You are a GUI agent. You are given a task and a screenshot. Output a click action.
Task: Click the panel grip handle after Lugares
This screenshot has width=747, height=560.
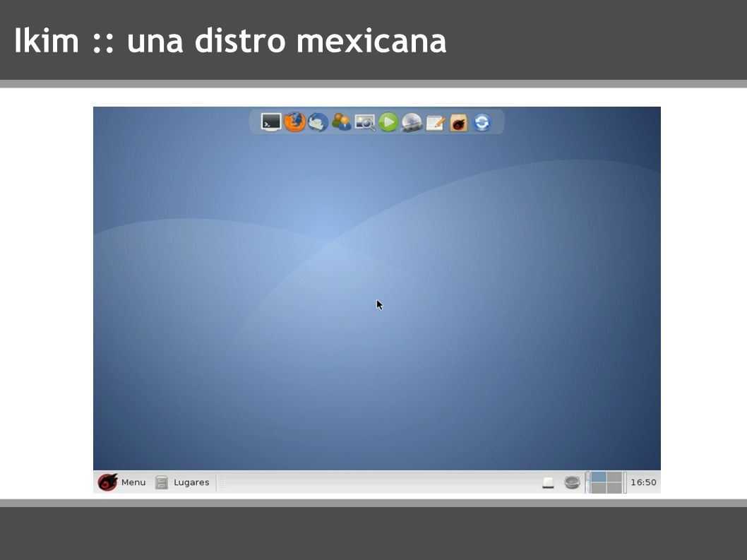coord(222,482)
